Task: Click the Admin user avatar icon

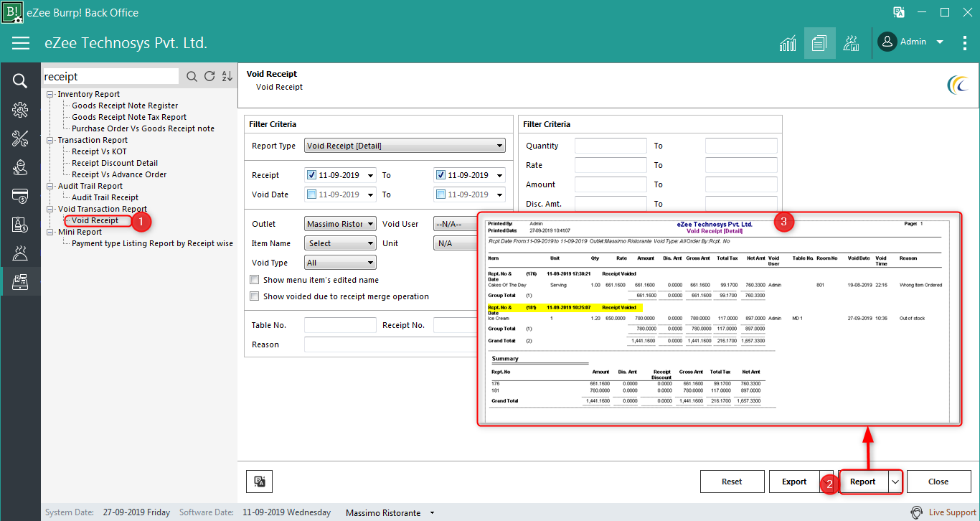Action: tap(887, 42)
